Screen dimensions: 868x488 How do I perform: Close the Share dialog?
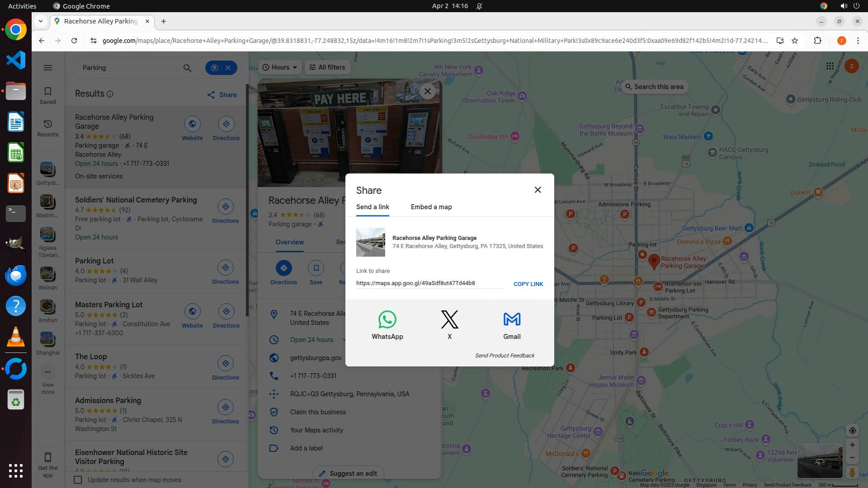[538, 190]
